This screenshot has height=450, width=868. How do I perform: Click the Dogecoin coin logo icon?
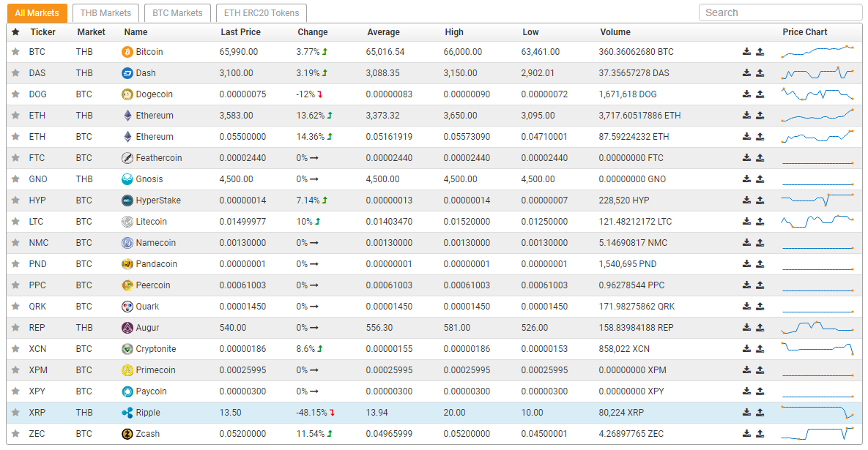[x=127, y=94]
